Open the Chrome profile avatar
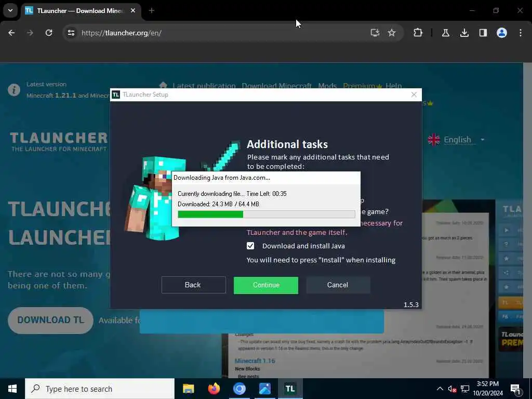 (x=502, y=33)
